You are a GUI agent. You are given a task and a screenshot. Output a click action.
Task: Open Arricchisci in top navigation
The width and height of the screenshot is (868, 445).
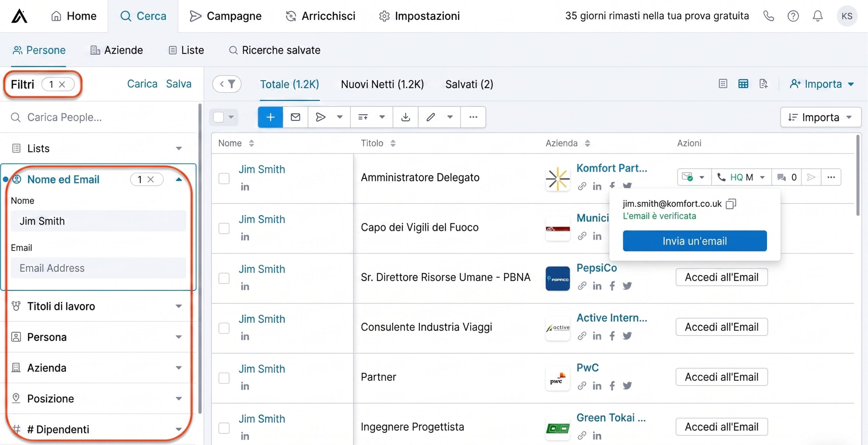click(x=320, y=16)
